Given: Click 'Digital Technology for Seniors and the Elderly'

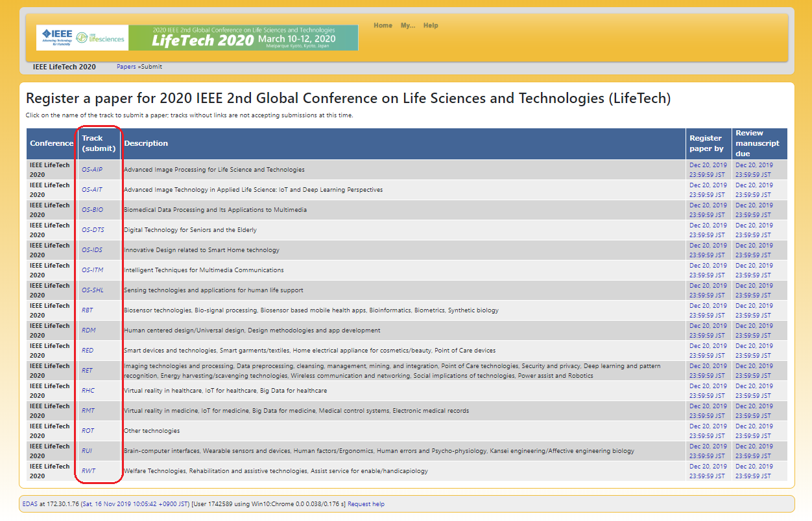Looking at the screenshot, I should pos(190,230).
